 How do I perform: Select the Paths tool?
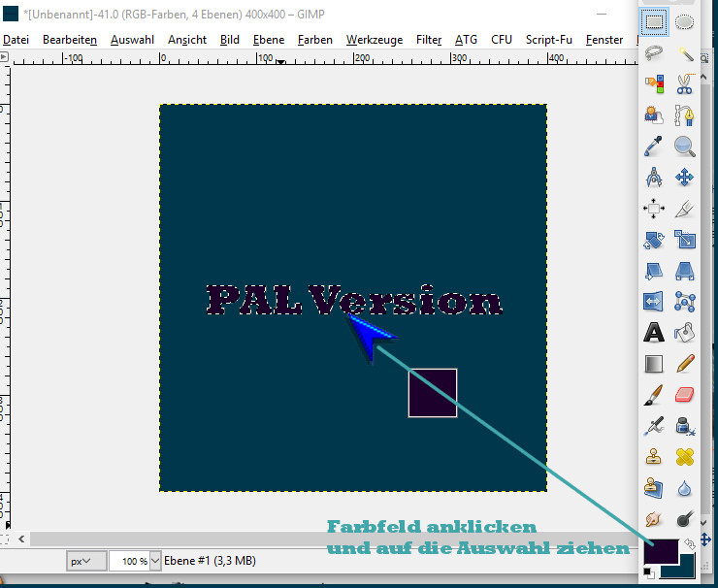pos(685,114)
